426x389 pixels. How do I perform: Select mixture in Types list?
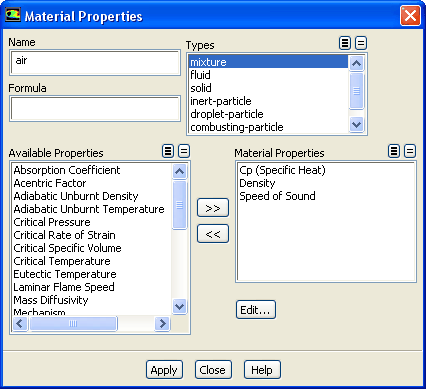tap(268, 62)
